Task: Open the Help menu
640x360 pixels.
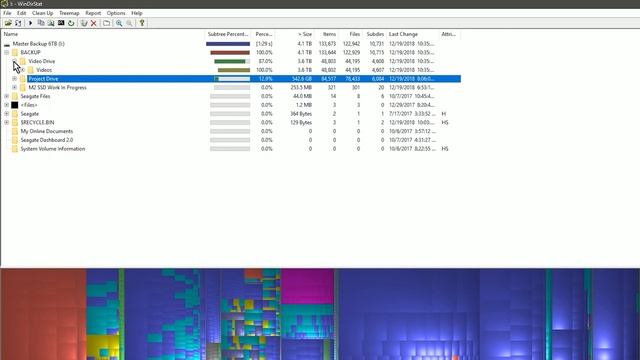Action: (x=137, y=13)
